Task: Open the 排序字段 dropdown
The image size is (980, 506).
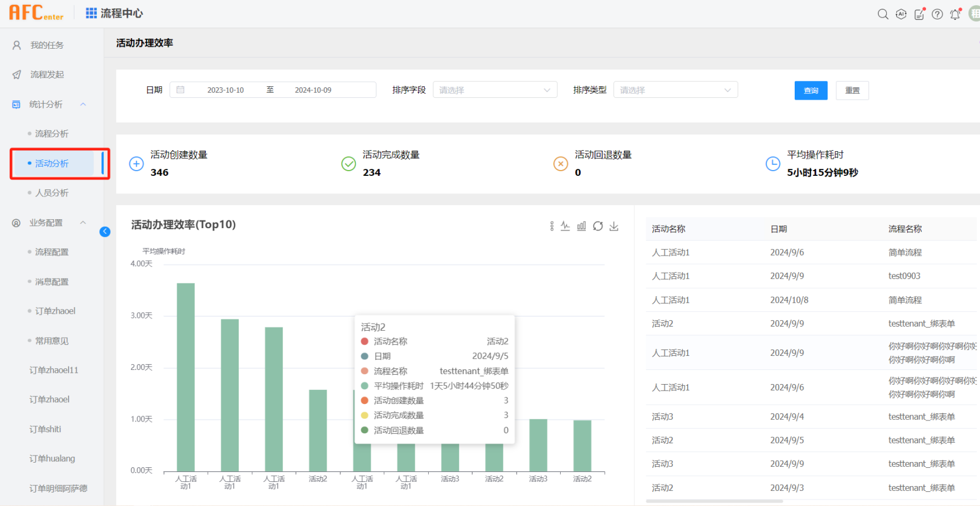Action: [494, 90]
